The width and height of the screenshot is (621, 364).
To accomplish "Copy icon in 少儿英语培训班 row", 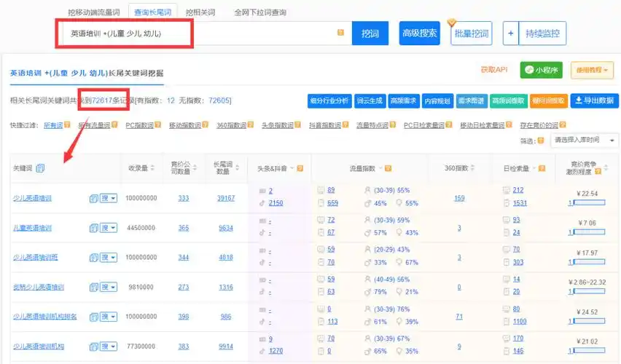I will click(93, 258).
